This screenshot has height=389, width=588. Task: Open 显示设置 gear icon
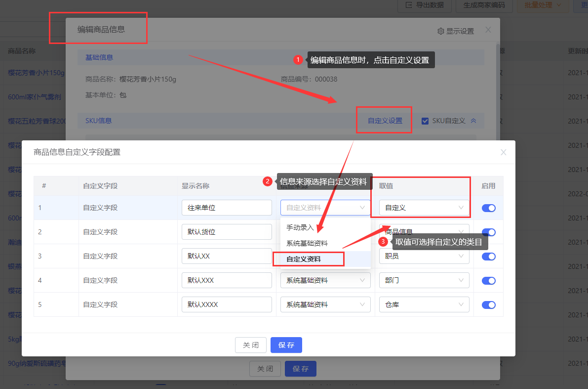[x=441, y=31]
